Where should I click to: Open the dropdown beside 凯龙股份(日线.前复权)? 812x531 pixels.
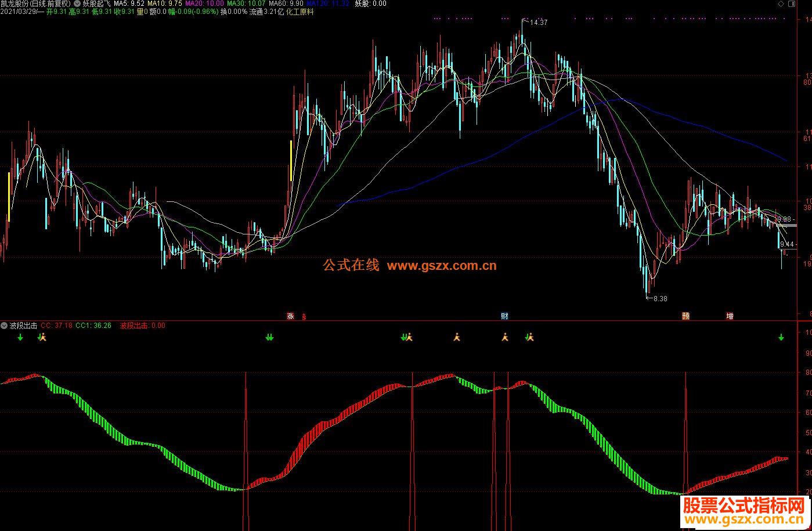(78, 3)
